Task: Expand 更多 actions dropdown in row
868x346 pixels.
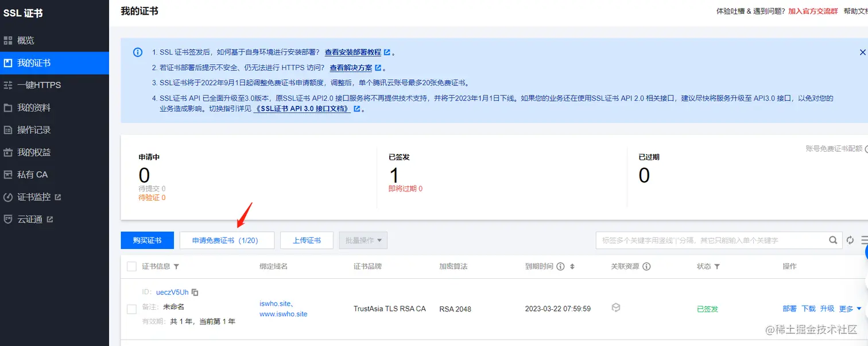Action: (850, 309)
